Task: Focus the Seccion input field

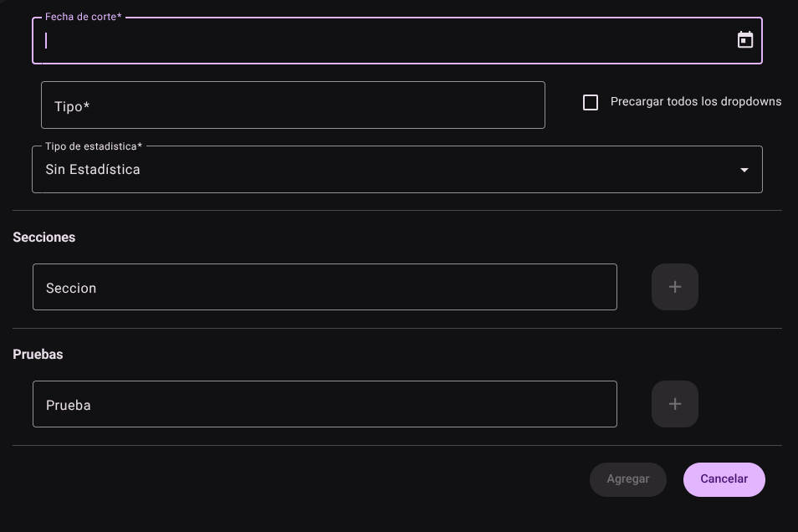Action: (325, 287)
